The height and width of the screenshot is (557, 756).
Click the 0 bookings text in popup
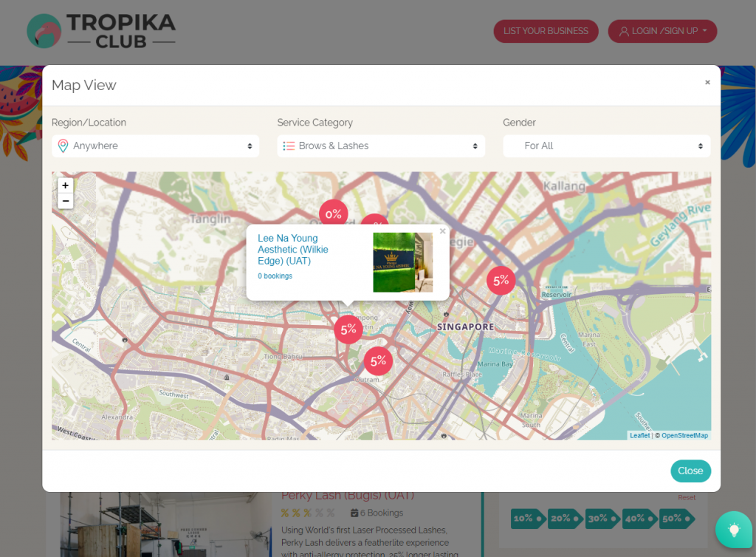click(x=275, y=276)
